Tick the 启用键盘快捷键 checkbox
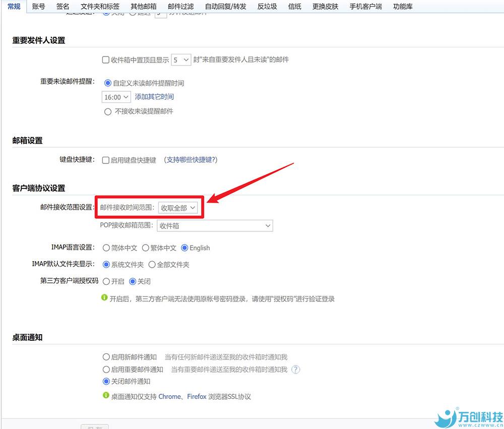The height and width of the screenshot is (429, 504). click(x=106, y=160)
